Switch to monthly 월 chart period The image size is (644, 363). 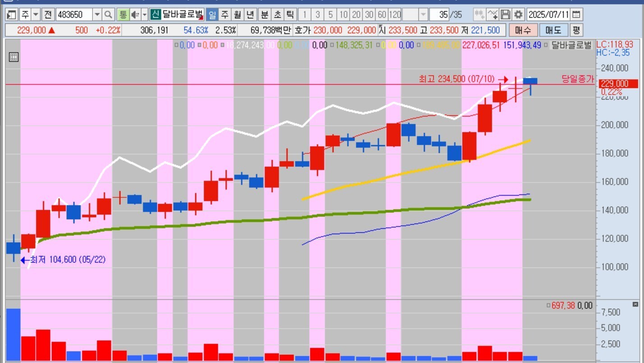coord(238,14)
